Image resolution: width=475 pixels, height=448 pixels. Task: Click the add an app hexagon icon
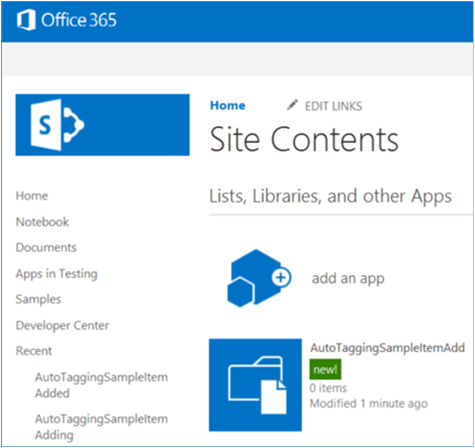pyautogui.click(x=259, y=278)
